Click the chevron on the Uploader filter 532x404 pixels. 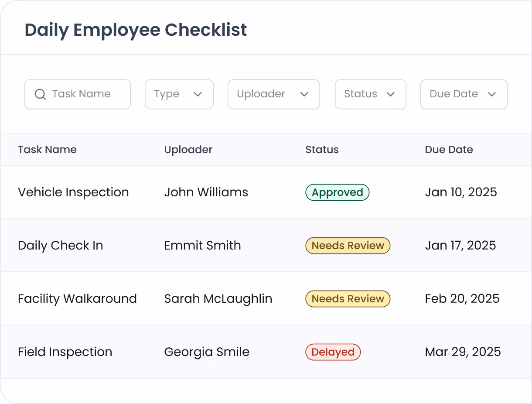click(305, 94)
